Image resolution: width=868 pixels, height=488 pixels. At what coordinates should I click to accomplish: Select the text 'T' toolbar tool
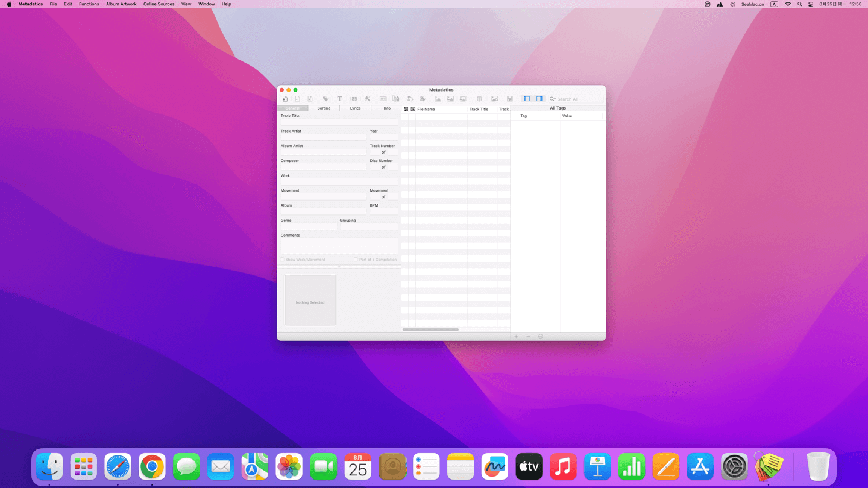[x=339, y=99]
